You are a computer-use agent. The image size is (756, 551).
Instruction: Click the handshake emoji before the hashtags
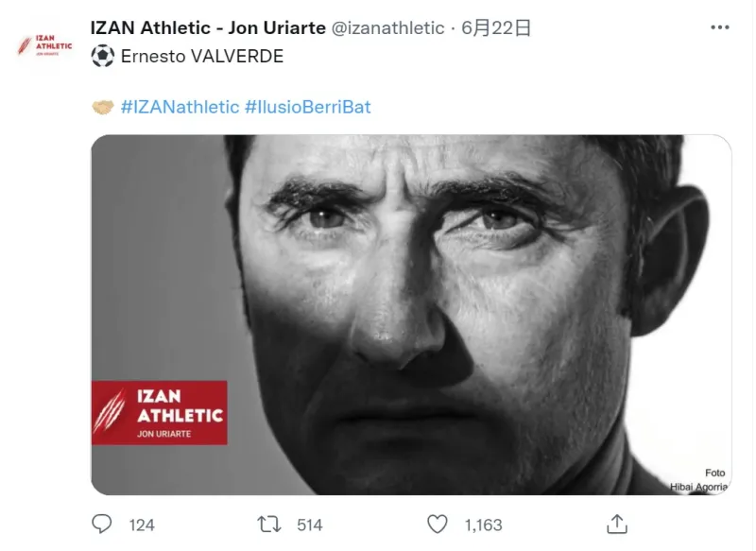(x=102, y=107)
